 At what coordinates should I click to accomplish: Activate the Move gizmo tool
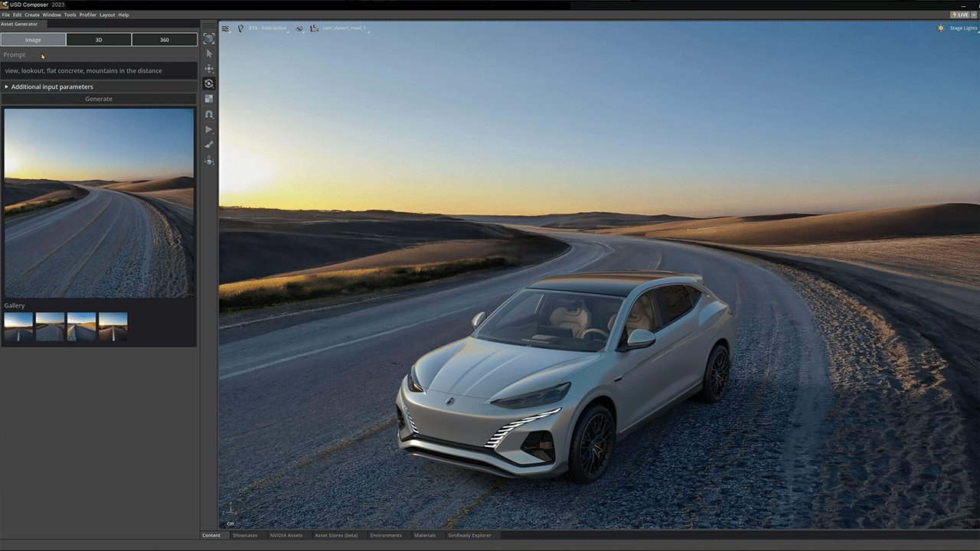tap(209, 69)
